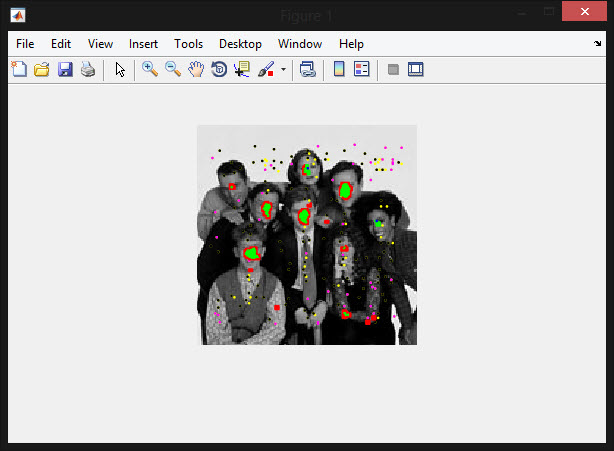
Task: Click the Hide Plot Tools icon
Action: (393, 70)
